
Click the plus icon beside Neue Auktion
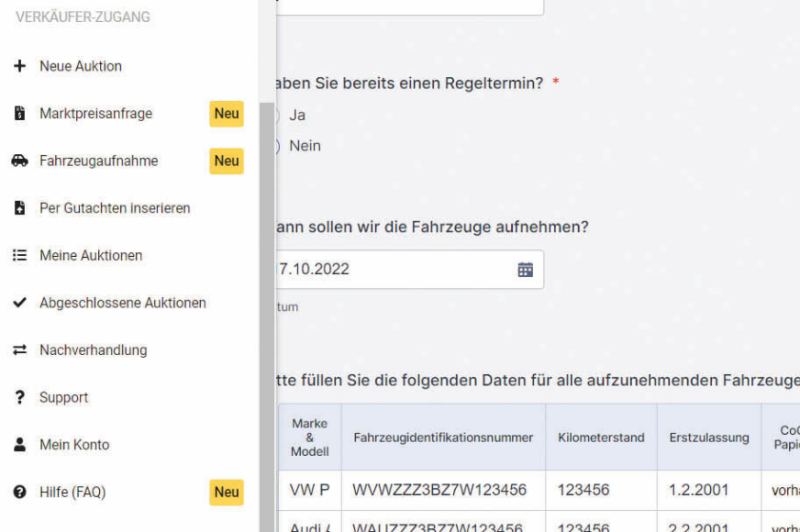(x=19, y=66)
